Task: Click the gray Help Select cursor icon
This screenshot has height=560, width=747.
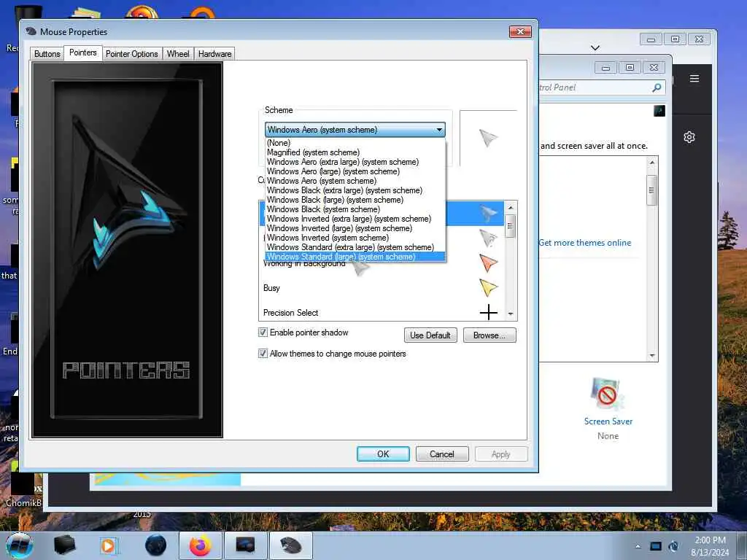Action: click(x=488, y=238)
